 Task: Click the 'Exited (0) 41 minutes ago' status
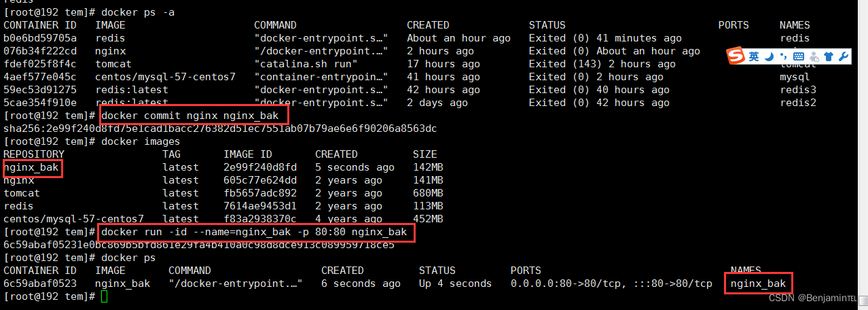tap(605, 38)
